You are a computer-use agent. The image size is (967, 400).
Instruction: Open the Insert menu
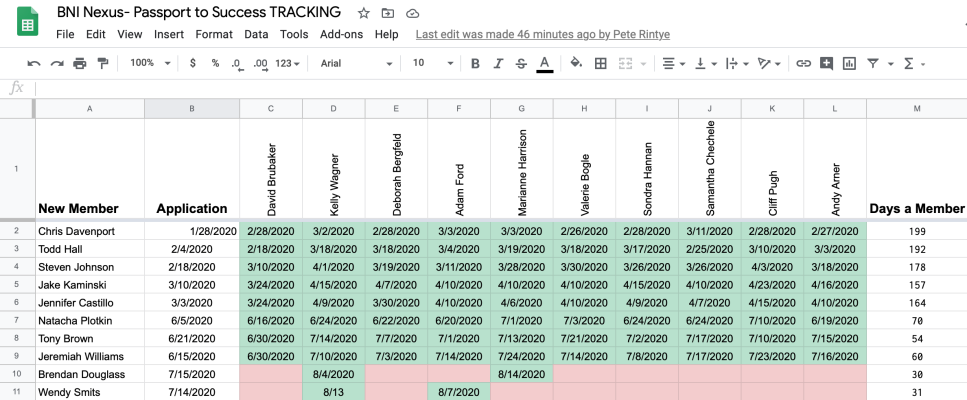(169, 35)
